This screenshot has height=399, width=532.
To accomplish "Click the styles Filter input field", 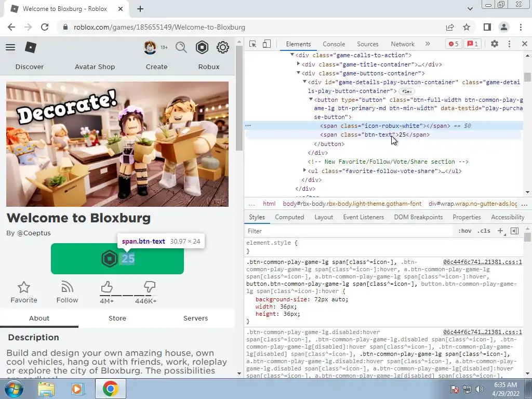I will 350,231.
